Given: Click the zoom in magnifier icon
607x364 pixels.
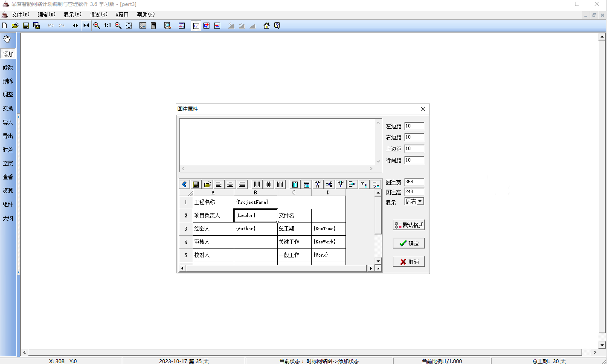Looking at the screenshot, I should [x=118, y=26].
